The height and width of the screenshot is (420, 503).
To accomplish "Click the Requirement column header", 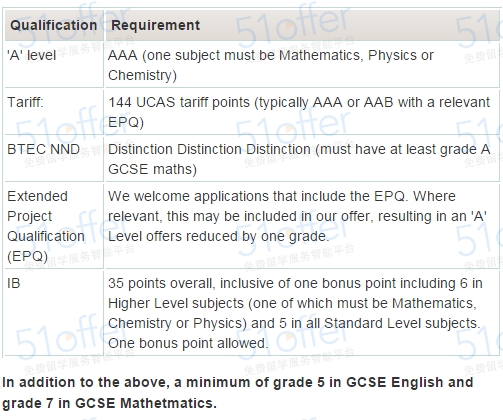I will pos(155,25).
